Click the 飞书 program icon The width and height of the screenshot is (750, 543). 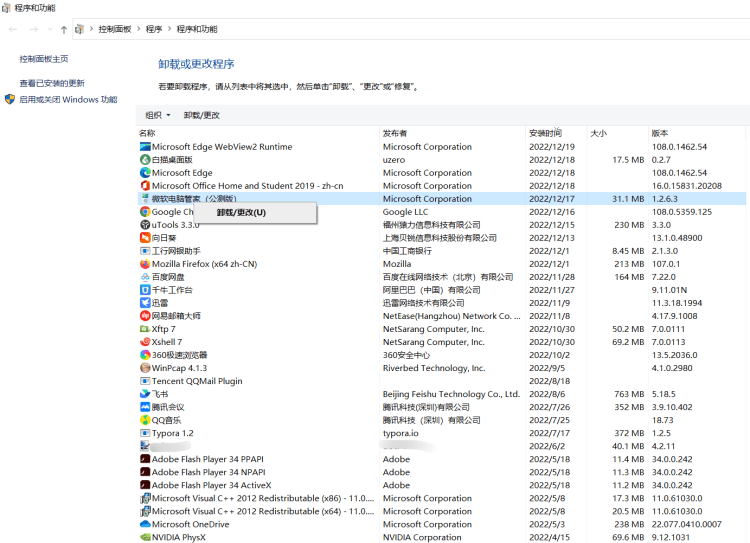coord(145,394)
